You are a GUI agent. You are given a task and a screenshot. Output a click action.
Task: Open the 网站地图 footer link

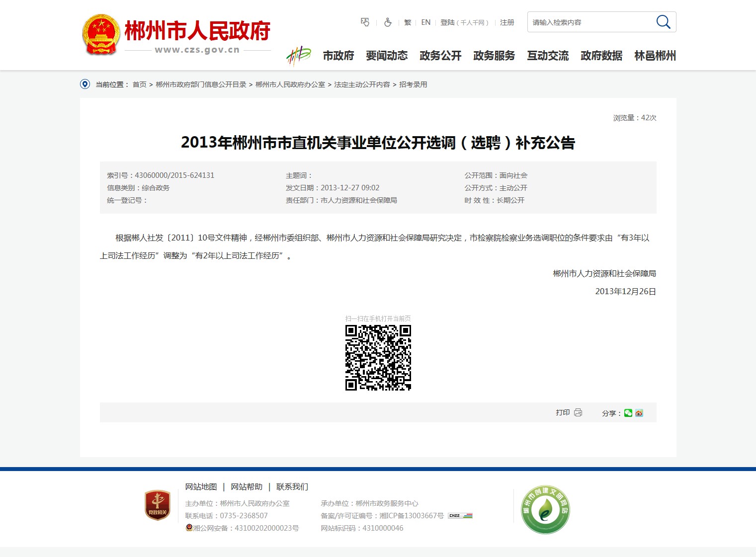[201, 487]
